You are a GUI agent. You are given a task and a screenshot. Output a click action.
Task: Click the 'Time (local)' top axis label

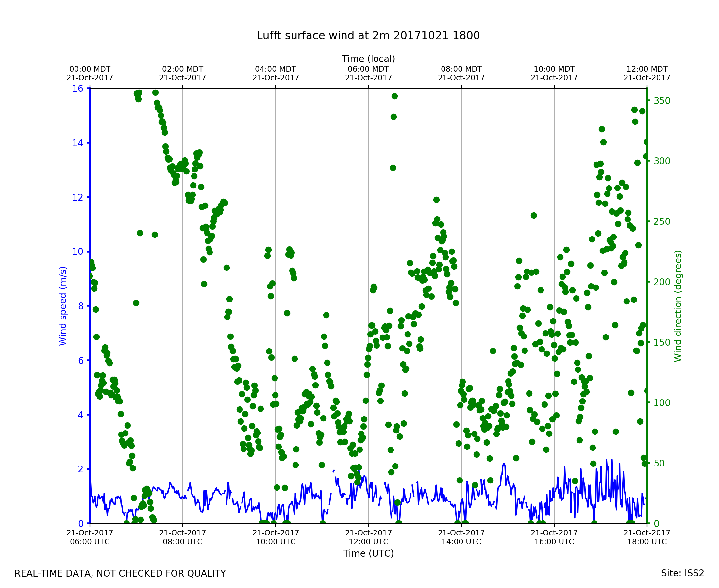pos(368,59)
